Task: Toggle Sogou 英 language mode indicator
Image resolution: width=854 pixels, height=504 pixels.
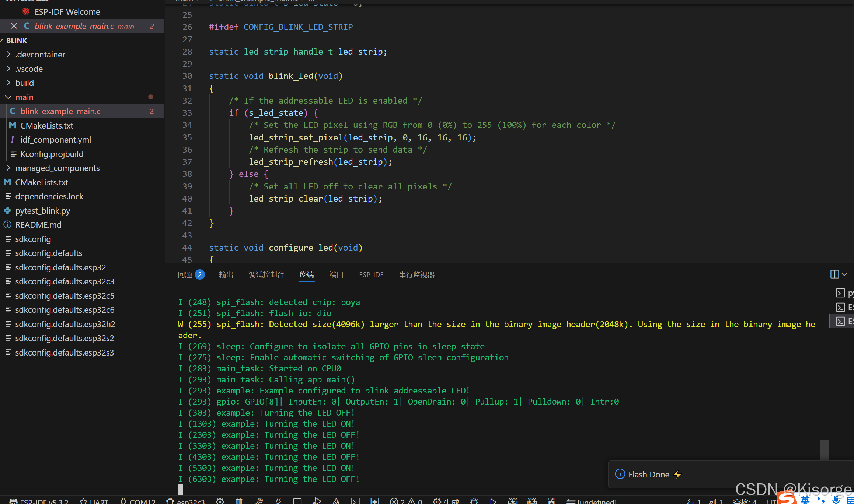Action: click(805, 500)
